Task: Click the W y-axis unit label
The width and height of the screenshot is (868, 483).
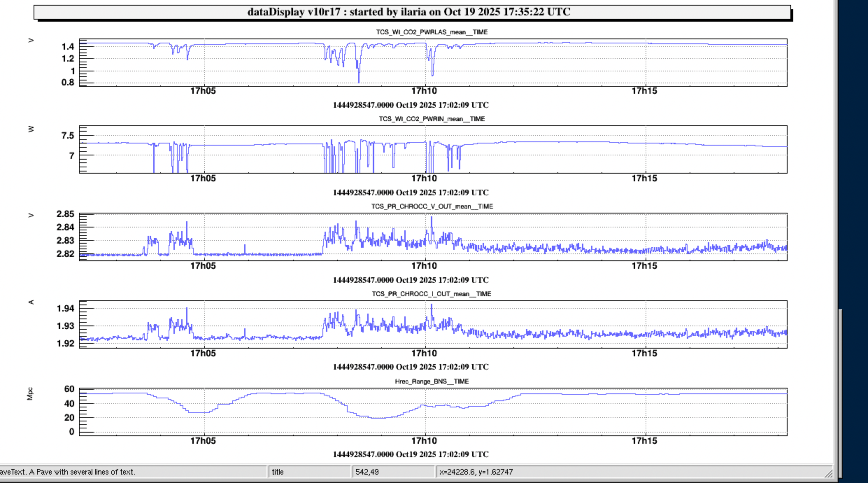Action: (31, 129)
